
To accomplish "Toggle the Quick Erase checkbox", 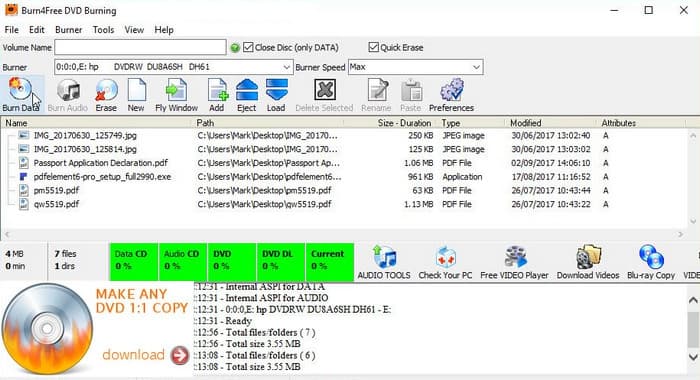I will pyautogui.click(x=374, y=47).
